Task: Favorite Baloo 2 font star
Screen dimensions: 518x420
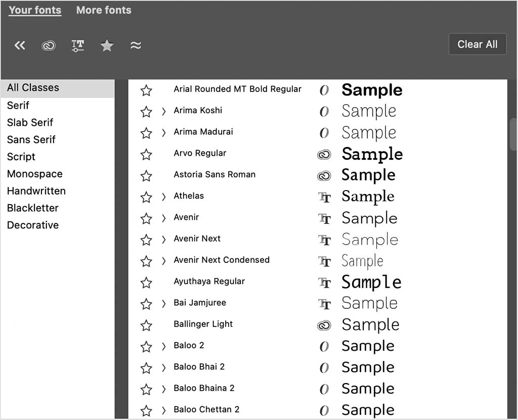Action: click(x=146, y=347)
